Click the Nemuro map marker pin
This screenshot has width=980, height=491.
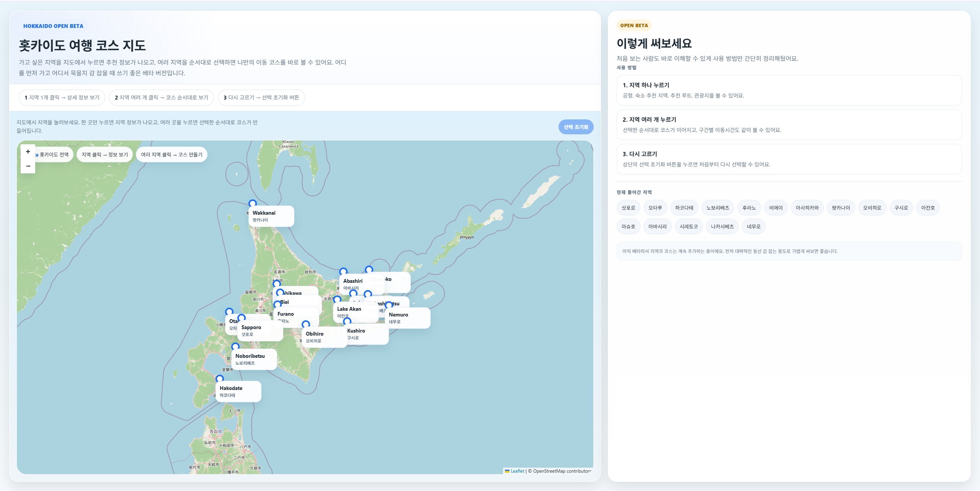(x=389, y=305)
